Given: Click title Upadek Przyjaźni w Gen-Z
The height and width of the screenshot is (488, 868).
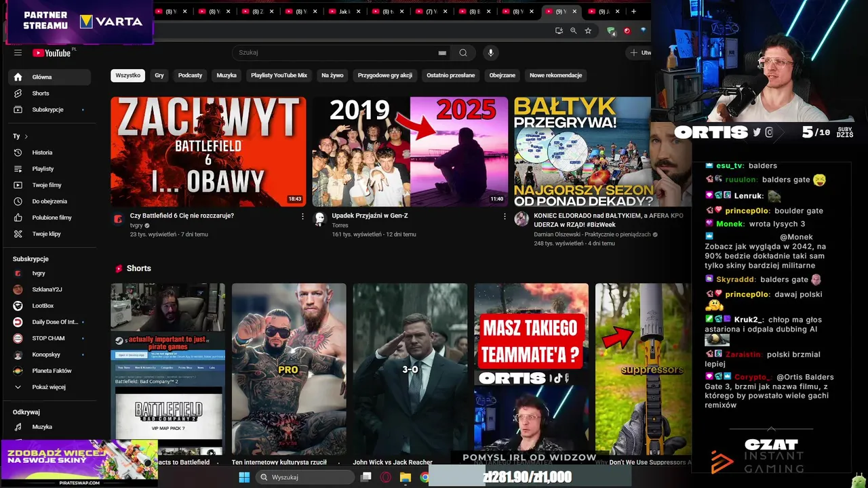Looking at the screenshot, I should [x=370, y=216].
